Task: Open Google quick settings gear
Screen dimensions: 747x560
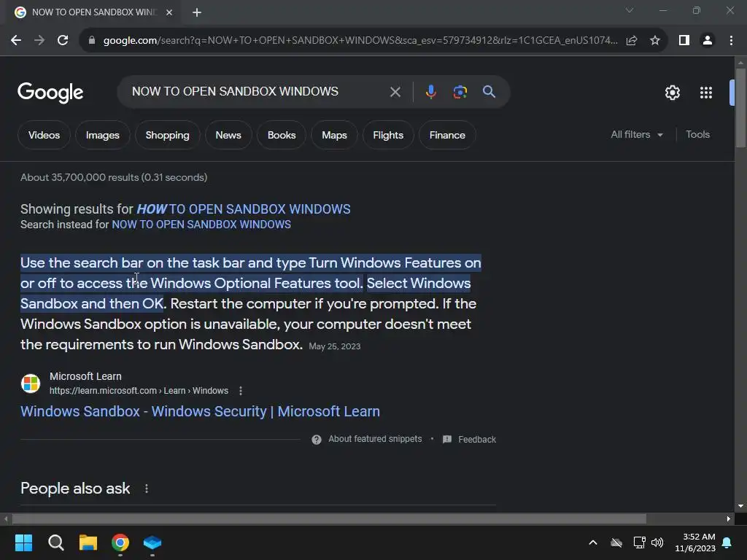Action: click(672, 93)
